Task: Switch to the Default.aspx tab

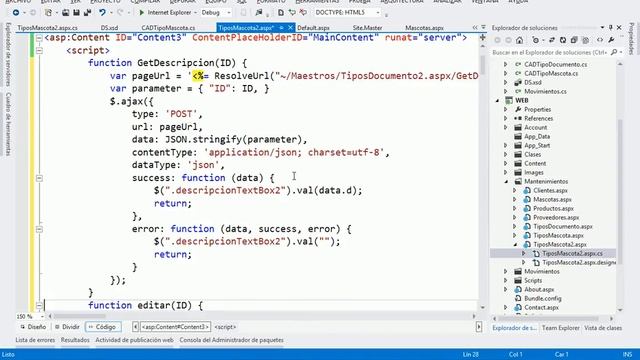Action: click(313, 28)
